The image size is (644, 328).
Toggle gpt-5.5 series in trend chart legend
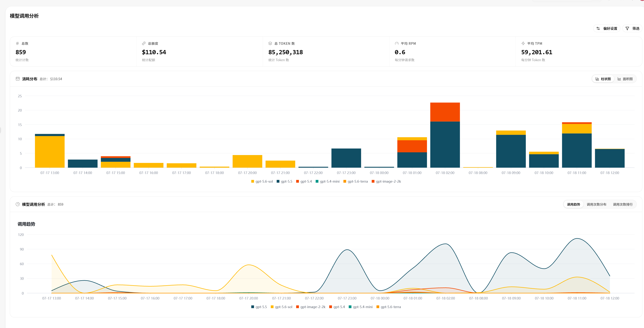259,307
